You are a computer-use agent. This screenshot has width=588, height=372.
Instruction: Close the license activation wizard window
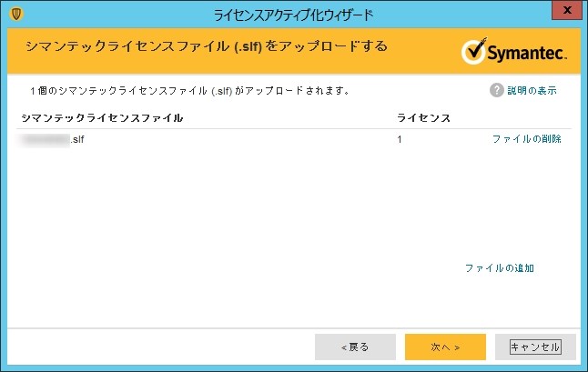tap(567, 11)
